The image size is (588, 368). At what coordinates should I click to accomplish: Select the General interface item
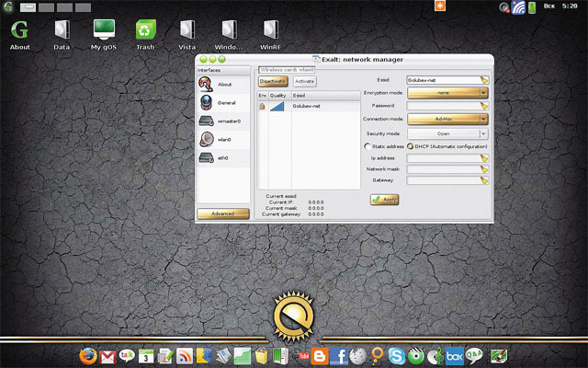click(x=223, y=102)
